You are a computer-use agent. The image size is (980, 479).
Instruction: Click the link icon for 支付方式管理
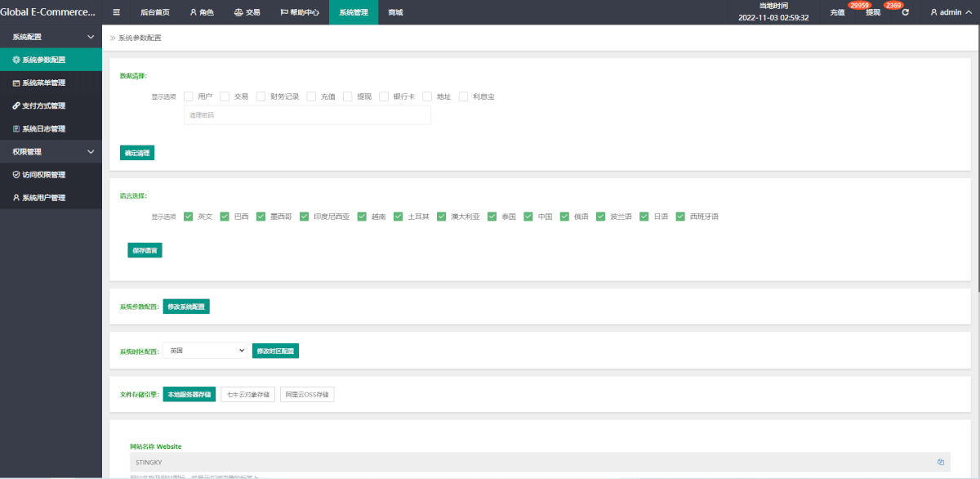point(16,105)
